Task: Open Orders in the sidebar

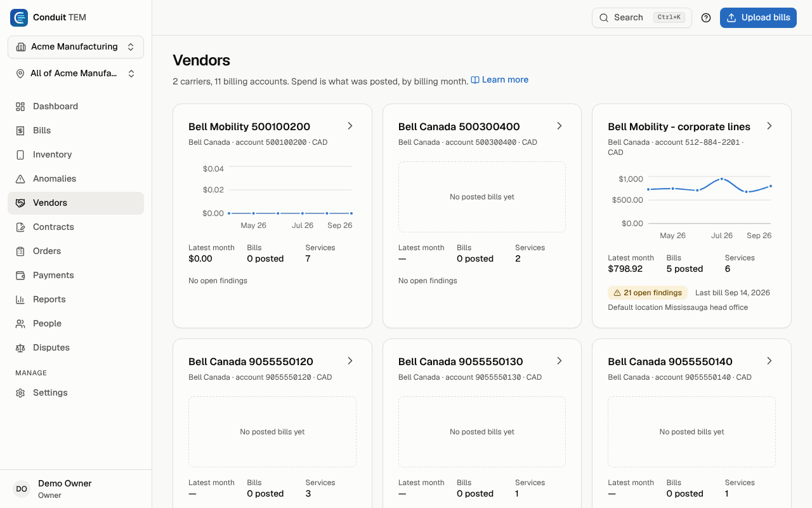Action: coord(75,251)
